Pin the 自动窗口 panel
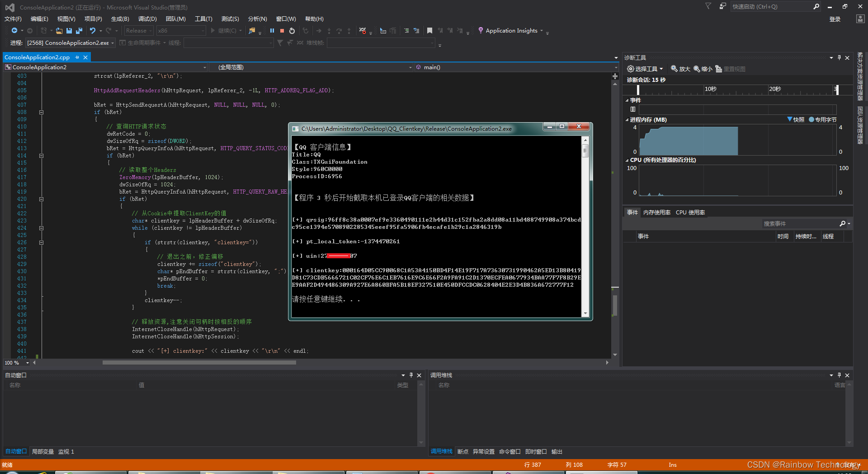The image size is (868, 474). click(411, 375)
